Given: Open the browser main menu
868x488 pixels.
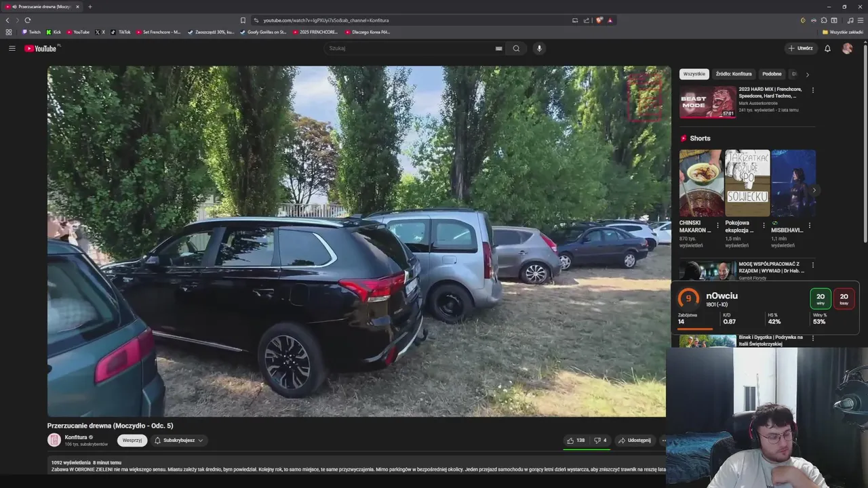Looking at the screenshot, I should point(860,20).
